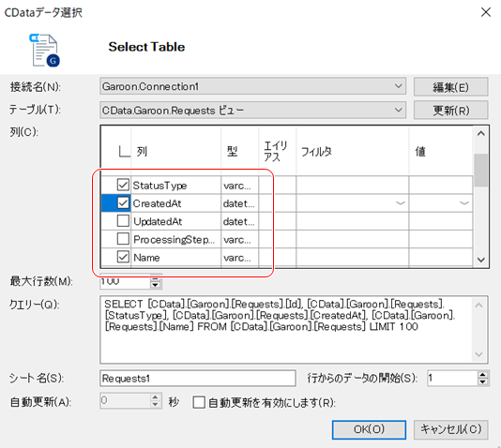The width and height of the screenshot is (501, 448).
Task: Open the 値 dropdown in CreatedAt row
Action: pos(464,203)
